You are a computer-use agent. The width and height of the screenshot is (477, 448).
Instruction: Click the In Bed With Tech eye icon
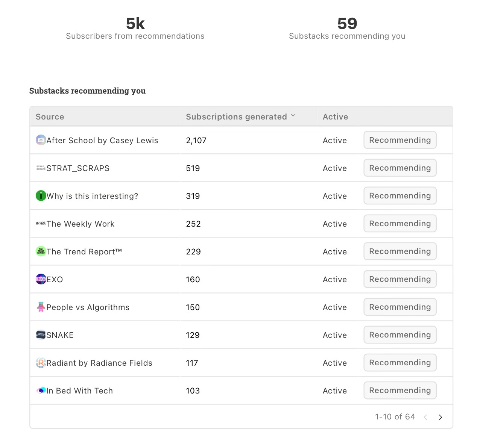point(41,390)
